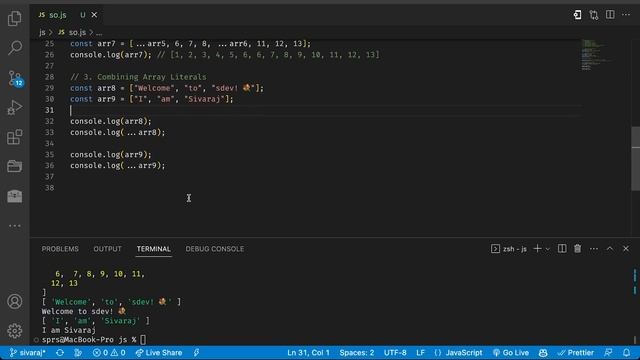Open Run and Debug view

15,108
